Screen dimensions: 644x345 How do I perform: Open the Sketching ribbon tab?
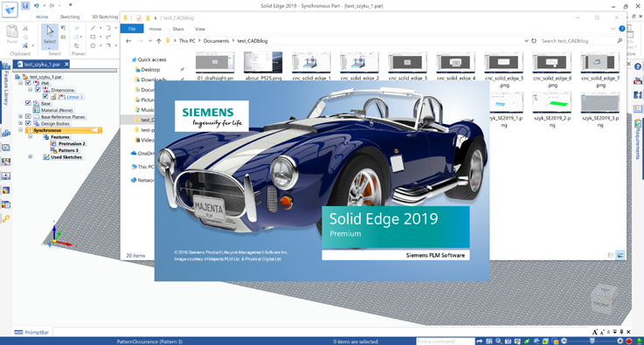pos(70,17)
